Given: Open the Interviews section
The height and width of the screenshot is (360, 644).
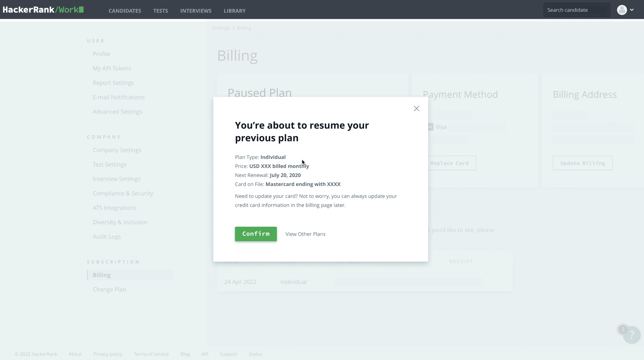Looking at the screenshot, I should (x=196, y=11).
